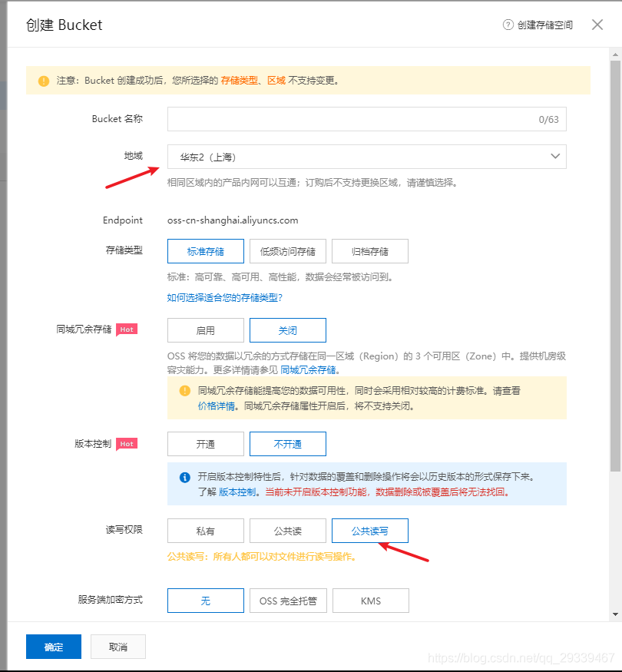This screenshot has width=622, height=672.
Task: Set 读写权限 to 私有
Action: click(x=206, y=531)
